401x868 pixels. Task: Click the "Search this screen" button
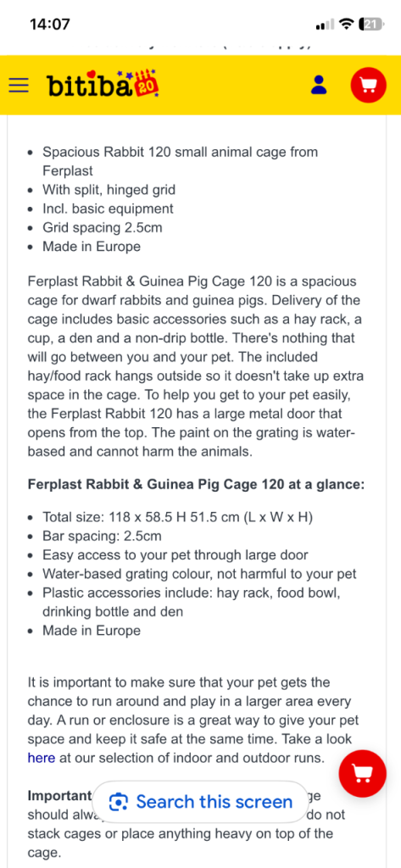pos(199,802)
